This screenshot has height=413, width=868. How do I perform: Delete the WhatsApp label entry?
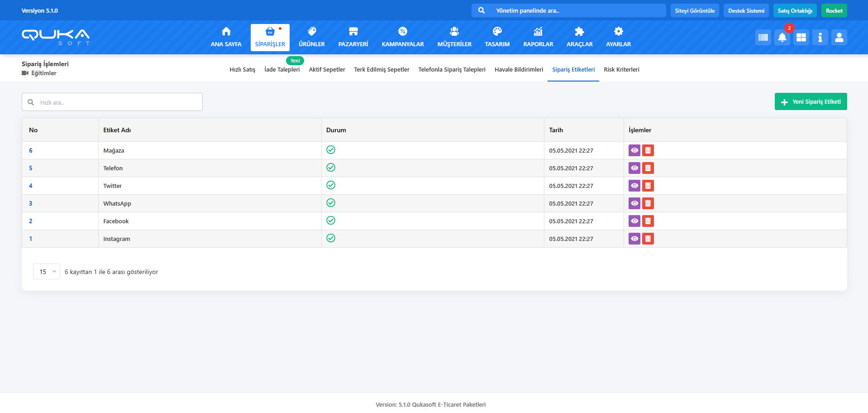(648, 203)
